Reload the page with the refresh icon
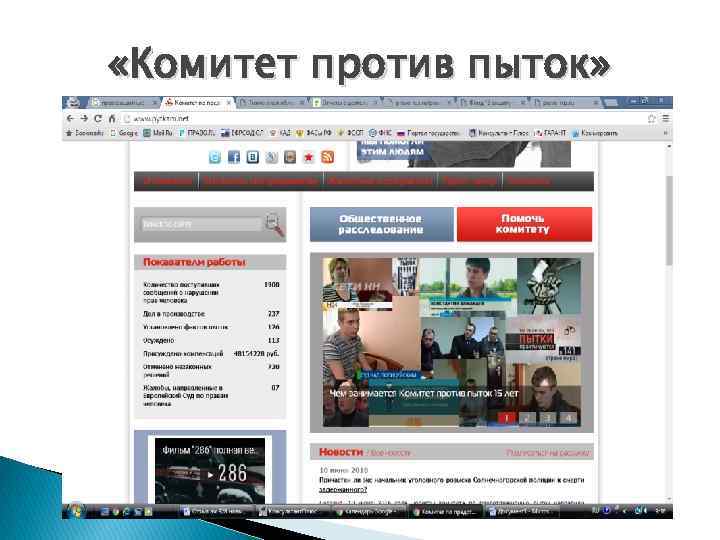Image resolution: width=720 pixels, height=540 pixels. coord(98,118)
